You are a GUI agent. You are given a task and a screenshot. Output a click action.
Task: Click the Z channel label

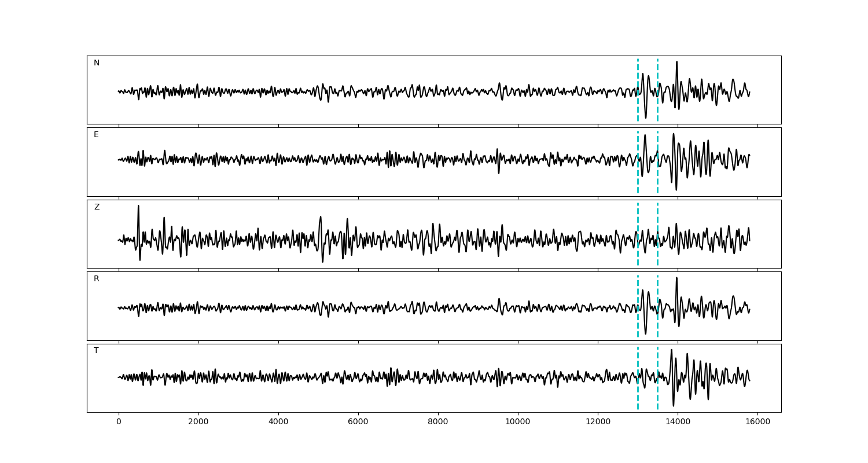97,207
